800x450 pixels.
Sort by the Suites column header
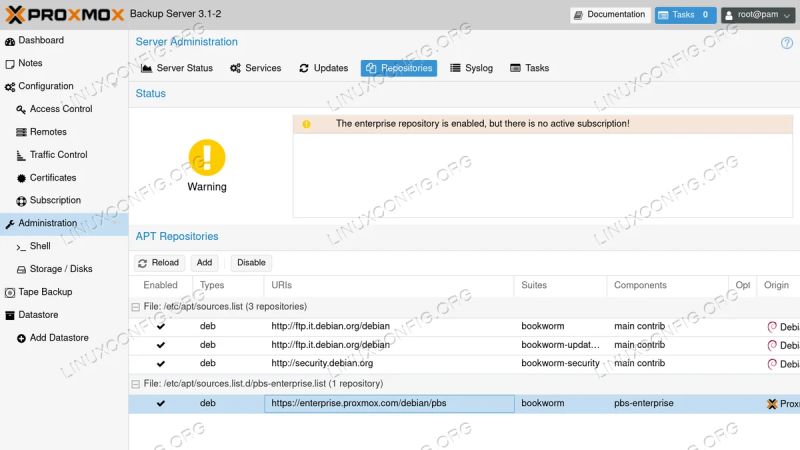pos(561,286)
